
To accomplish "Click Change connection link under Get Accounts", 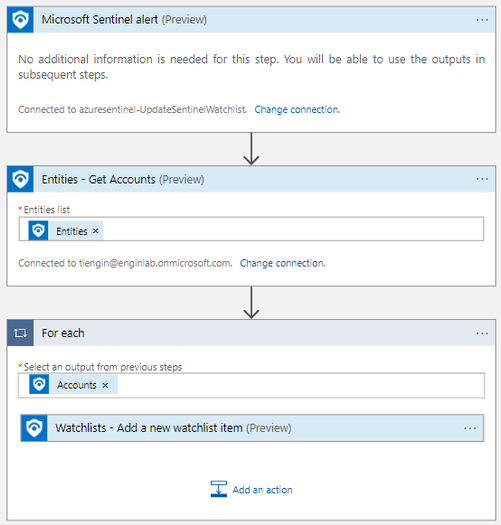I will point(283,263).
